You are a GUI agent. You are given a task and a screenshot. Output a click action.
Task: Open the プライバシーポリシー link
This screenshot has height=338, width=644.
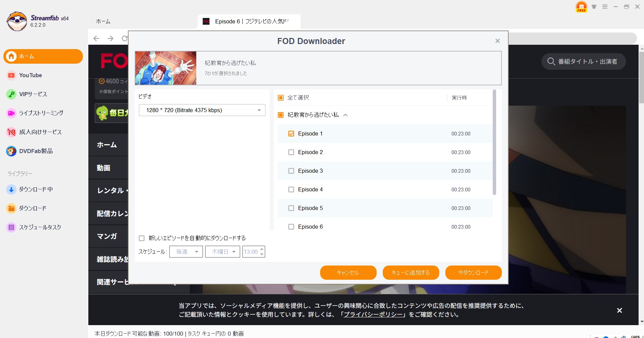373,315
